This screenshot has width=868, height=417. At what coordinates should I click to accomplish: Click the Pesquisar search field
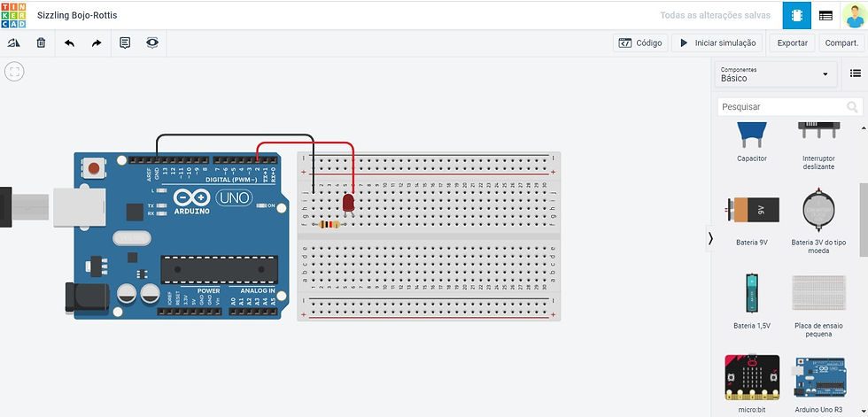(x=790, y=107)
